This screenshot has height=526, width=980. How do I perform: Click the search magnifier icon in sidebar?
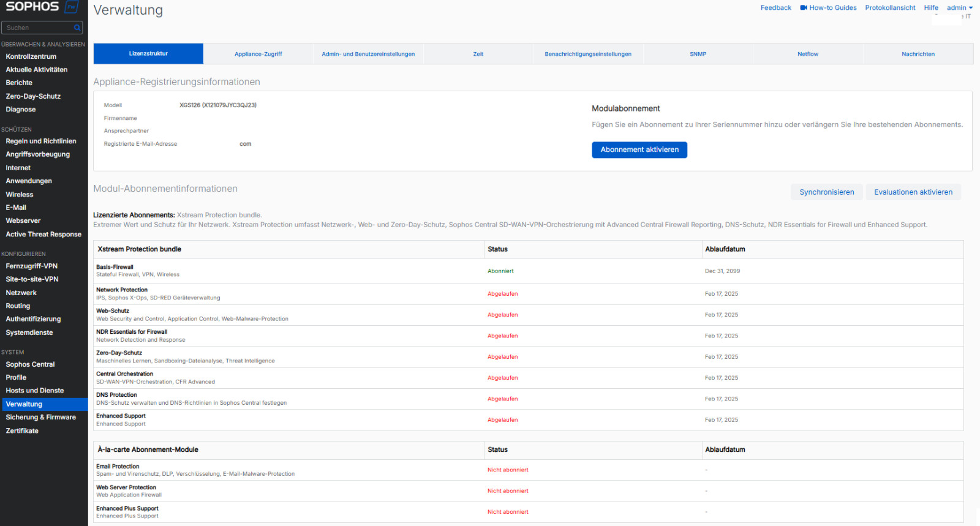click(77, 28)
